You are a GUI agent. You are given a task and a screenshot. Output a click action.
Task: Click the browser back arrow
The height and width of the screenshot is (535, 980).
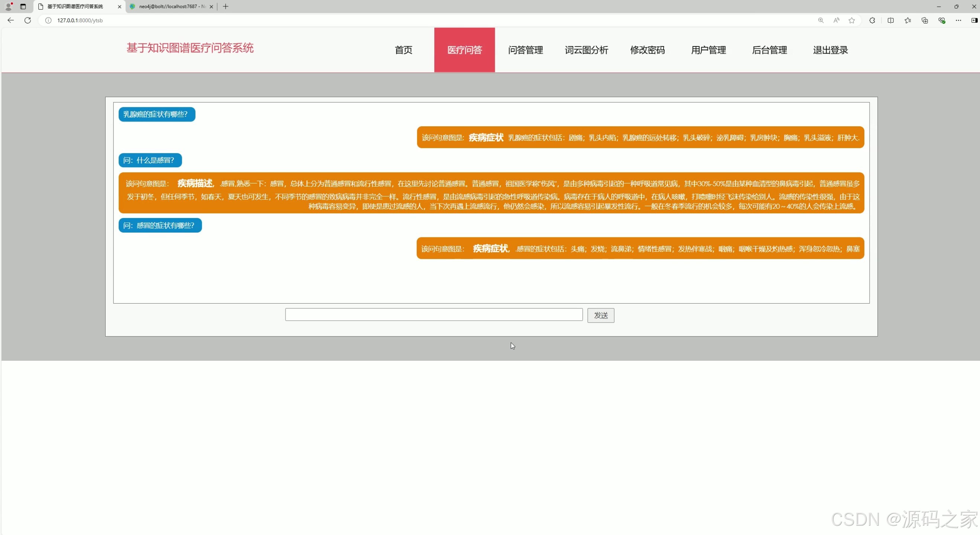[11, 20]
